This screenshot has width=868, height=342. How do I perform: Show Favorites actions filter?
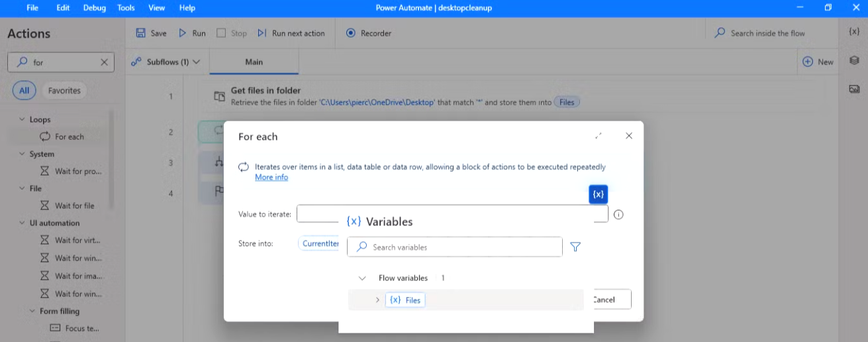[x=64, y=91]
